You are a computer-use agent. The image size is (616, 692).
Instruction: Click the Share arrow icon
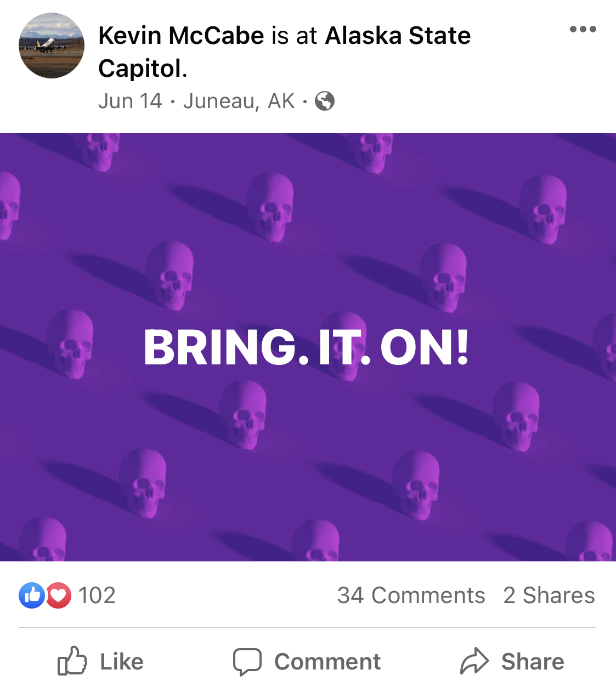pos(474,661)
